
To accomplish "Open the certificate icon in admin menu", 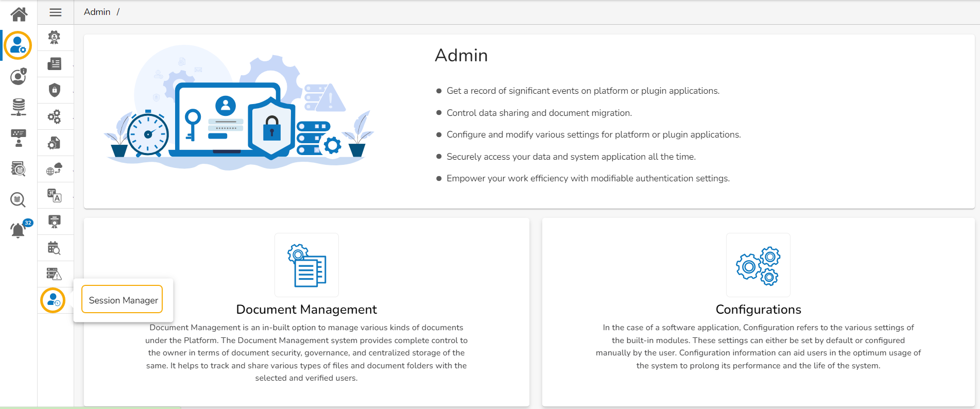I will (x=54, y=221).
